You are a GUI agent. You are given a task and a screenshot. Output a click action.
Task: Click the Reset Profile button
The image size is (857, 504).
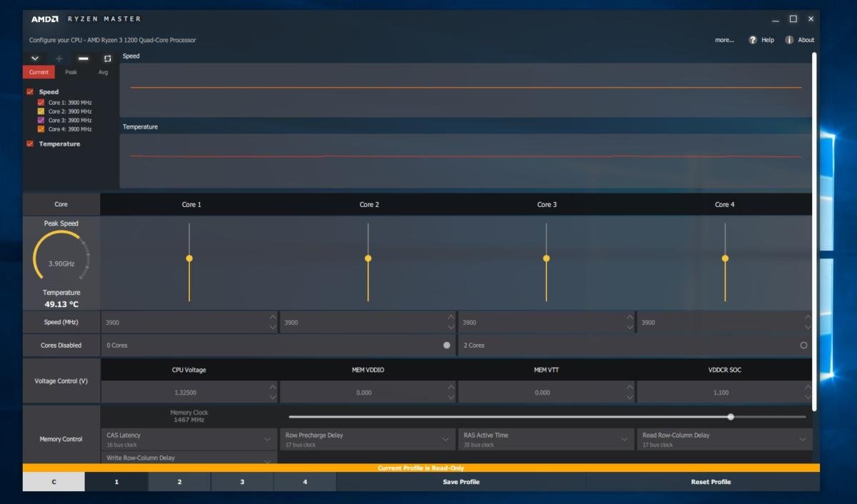pyautogui.click(x=711, y=482)
